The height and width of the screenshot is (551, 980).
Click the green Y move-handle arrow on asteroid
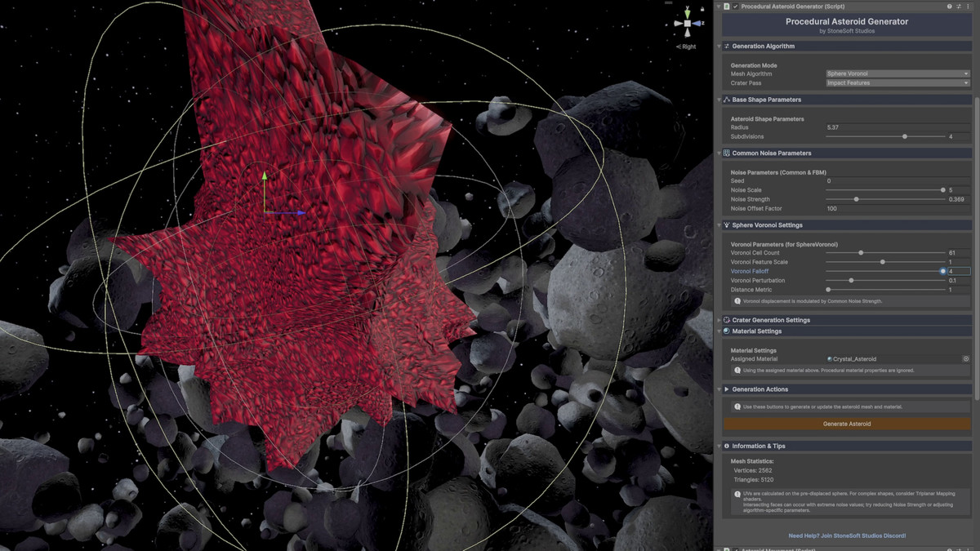point(265,176)
